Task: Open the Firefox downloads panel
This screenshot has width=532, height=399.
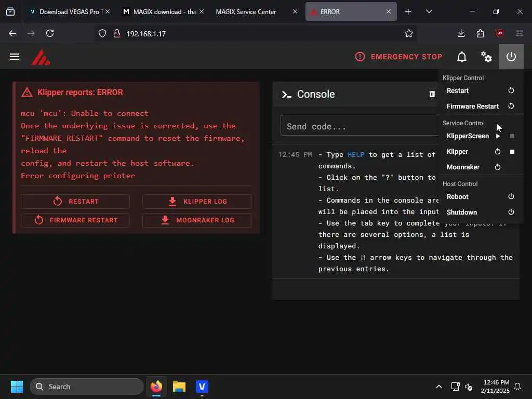Action: pos(461,33)
